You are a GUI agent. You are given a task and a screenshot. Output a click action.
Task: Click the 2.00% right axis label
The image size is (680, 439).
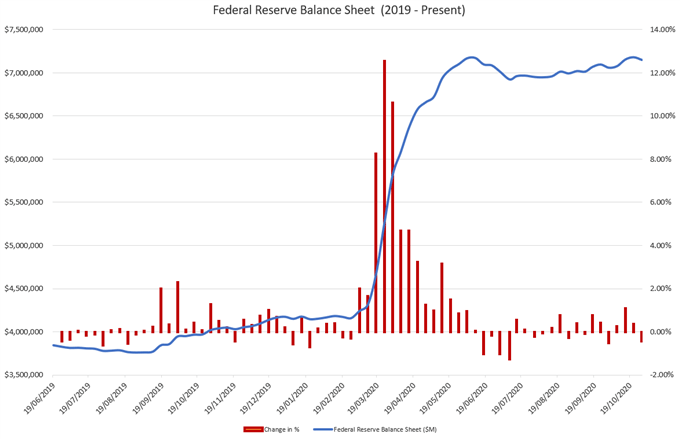point(660,288)
